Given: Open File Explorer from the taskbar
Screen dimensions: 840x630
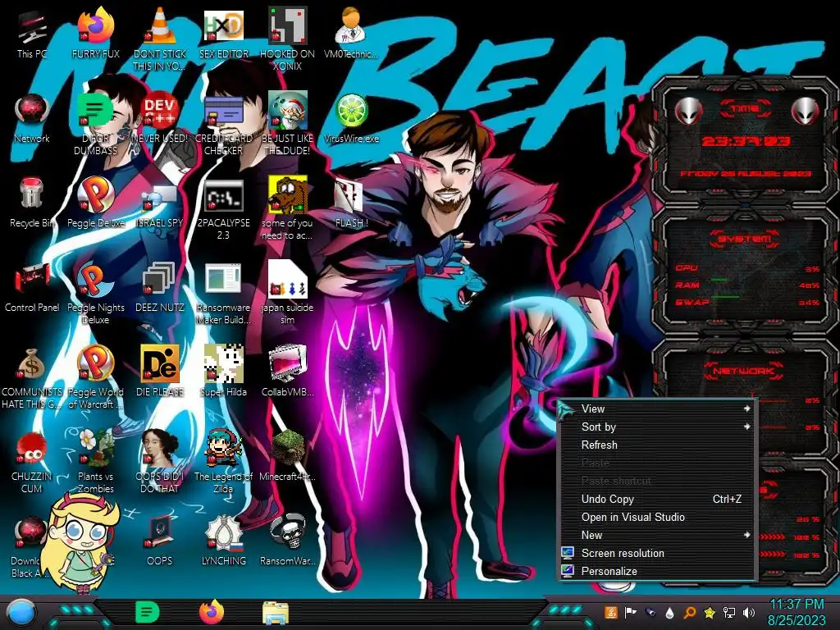Looking at the screenshot, I should point(276,613).
